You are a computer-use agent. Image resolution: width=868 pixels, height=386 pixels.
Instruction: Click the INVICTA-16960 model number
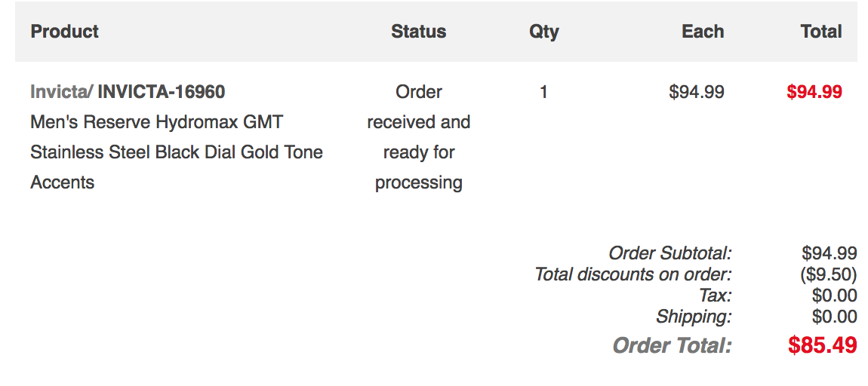click(162, 92)
